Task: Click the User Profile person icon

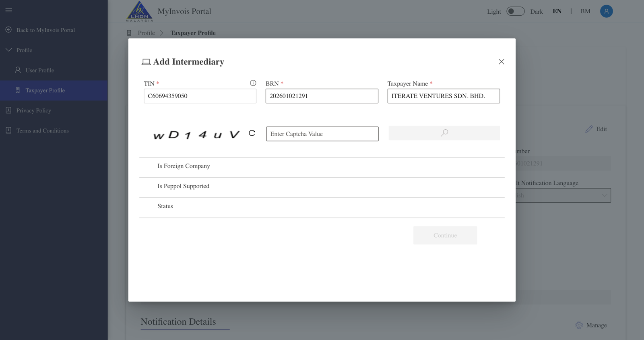Action: click(x=18, y=70)
